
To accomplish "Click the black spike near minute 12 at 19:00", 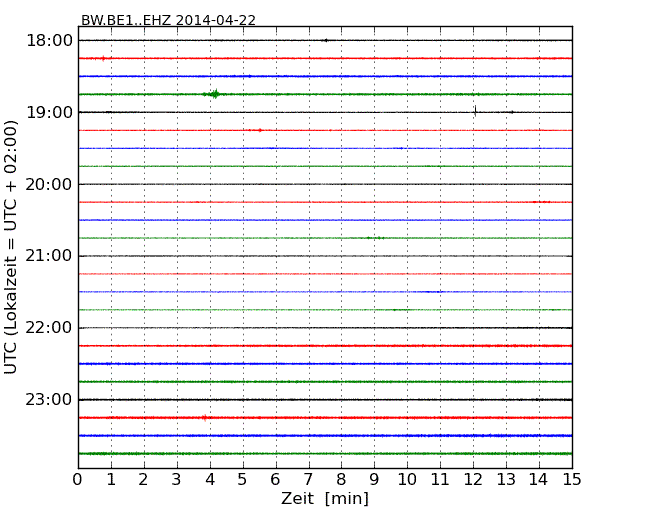I will [x=475, y=111].
